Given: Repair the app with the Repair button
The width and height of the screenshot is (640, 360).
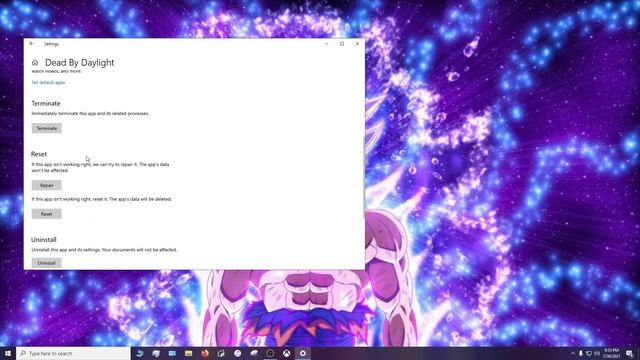Looking at the screenshot, I should point(47,185).
